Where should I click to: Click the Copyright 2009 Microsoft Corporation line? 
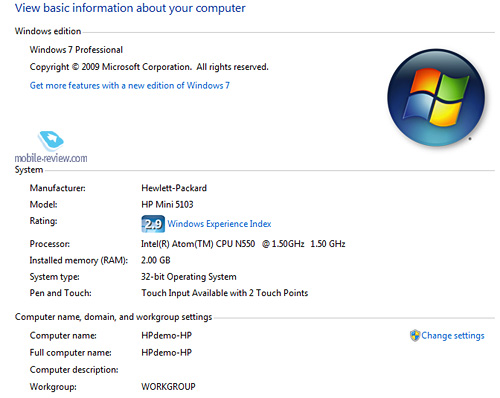[x=149, y=67]
